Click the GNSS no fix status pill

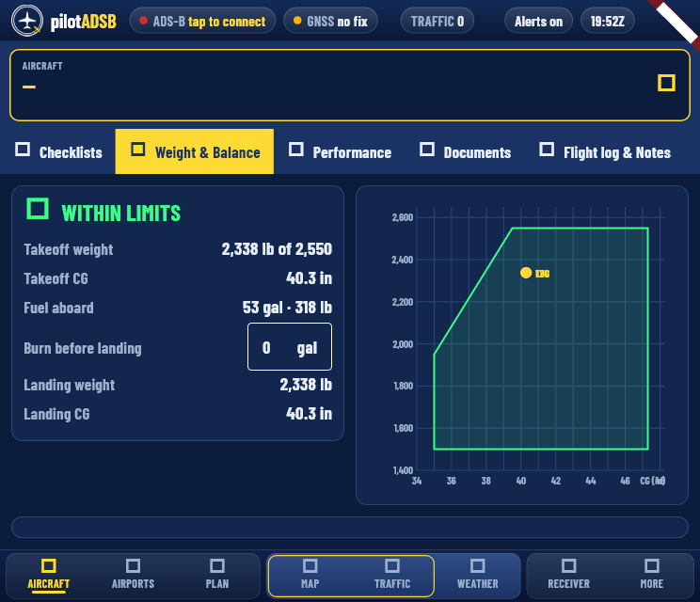point(330,21)
